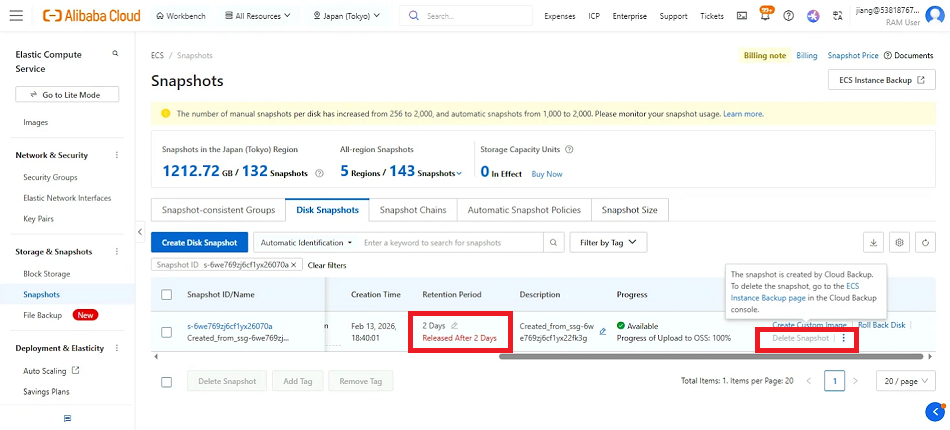Check the snapshot s-6we769zj6cf1yx26070a row
Image resolution: width=950 pixels, height=430 pixels.
tap(167, 332)
